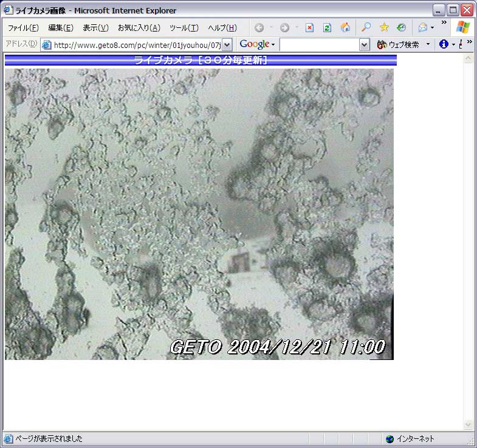
Task: Click the blue info icon in the Google toolbar
Action: pyautogui.click(x=444, y=44)
